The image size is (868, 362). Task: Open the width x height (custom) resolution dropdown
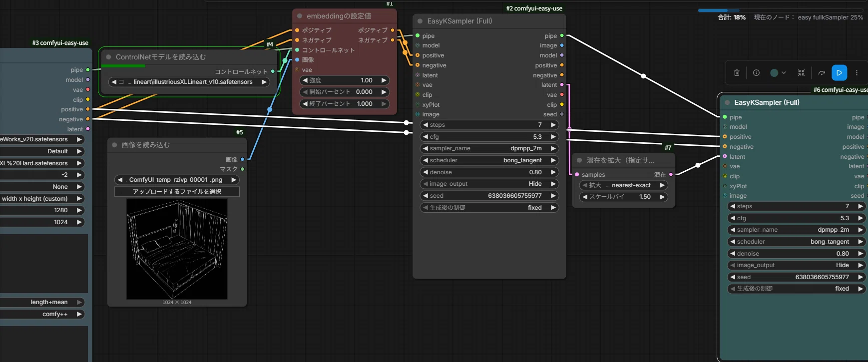pyautogui.click(x=42, y=199)
